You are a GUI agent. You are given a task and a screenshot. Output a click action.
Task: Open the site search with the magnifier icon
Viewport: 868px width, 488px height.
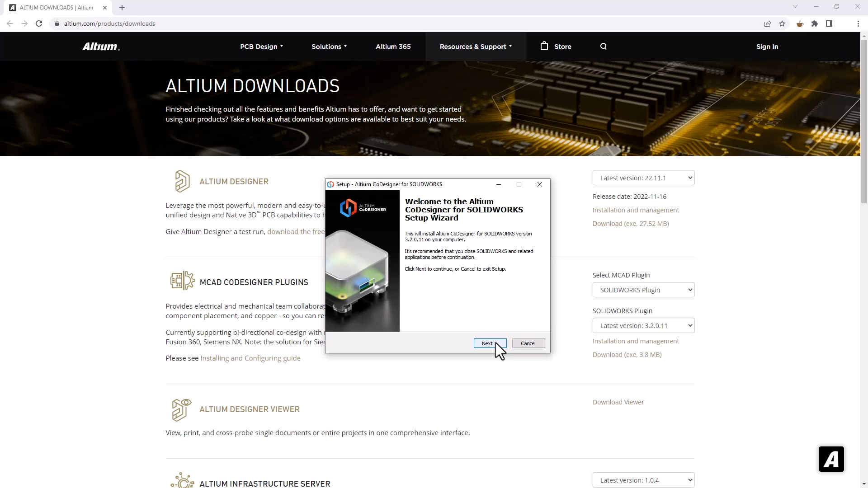click(604, 46)
